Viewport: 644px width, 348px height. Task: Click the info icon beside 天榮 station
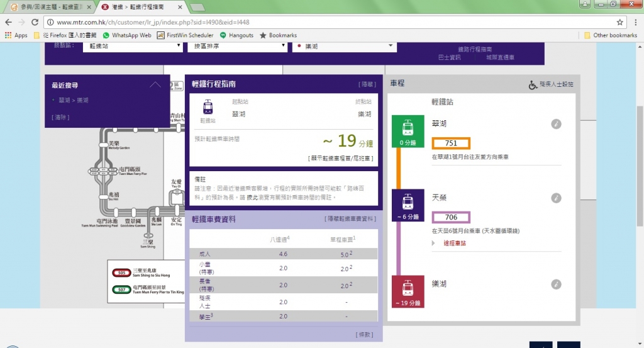[555, 198]
